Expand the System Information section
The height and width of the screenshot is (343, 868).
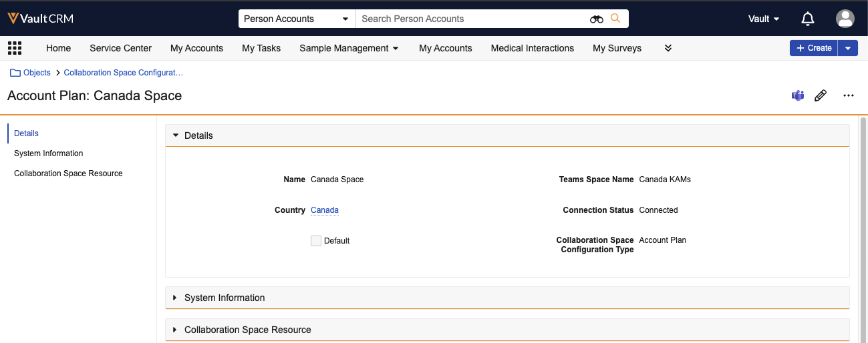[x=225, y=298]
